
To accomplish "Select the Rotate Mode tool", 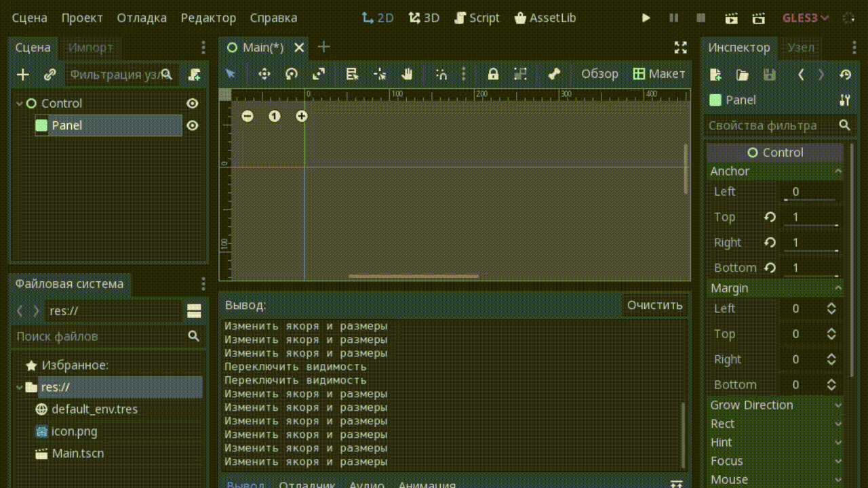I will point(292,74).
